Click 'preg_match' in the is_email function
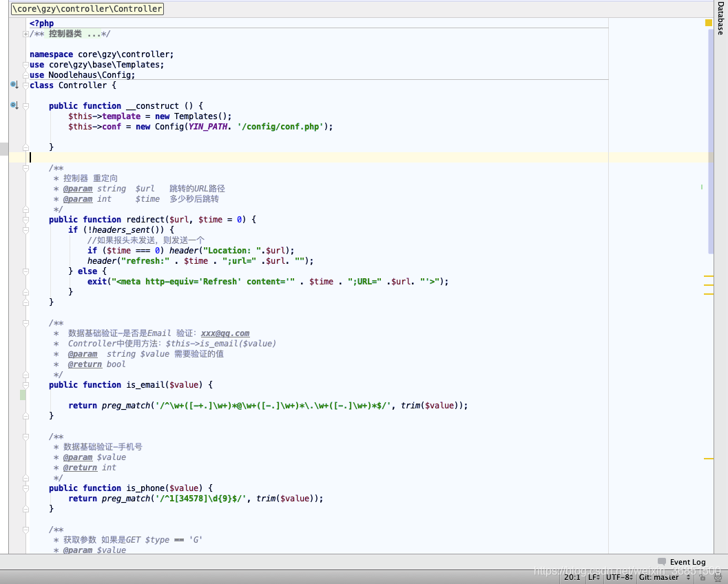Viewport: 728px width, 584px height. pyautogui.click(x=126, y=405)
